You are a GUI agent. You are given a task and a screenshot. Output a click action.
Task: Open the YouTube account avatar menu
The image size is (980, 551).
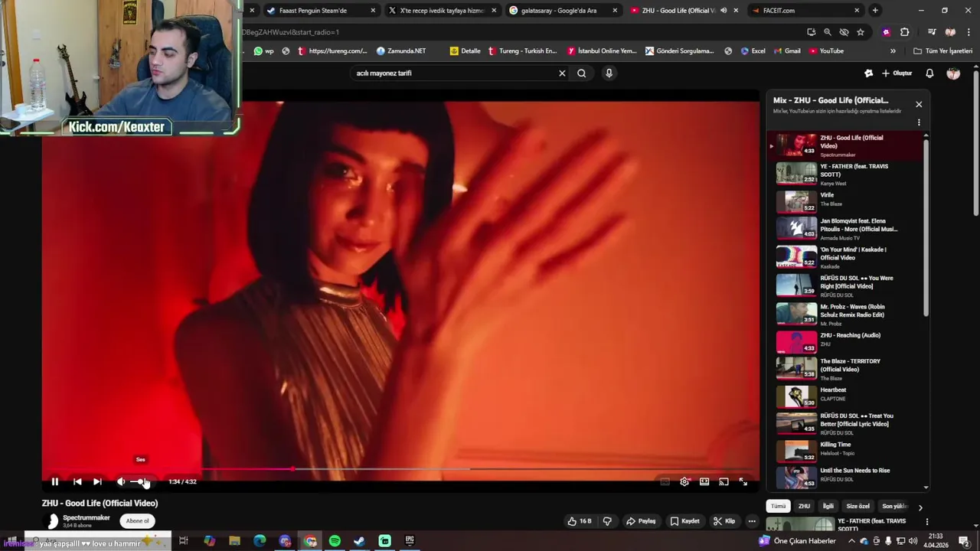tap(953, 73)
